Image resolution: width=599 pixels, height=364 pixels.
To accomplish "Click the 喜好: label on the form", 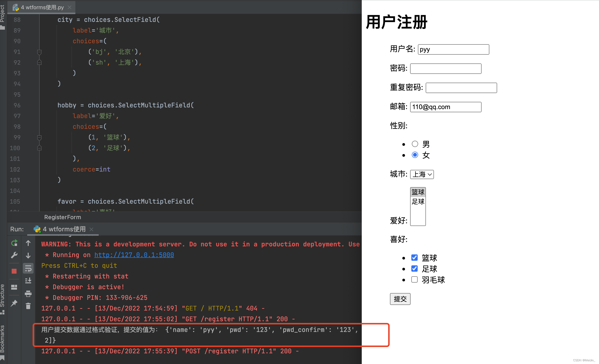I will [399, 239].
